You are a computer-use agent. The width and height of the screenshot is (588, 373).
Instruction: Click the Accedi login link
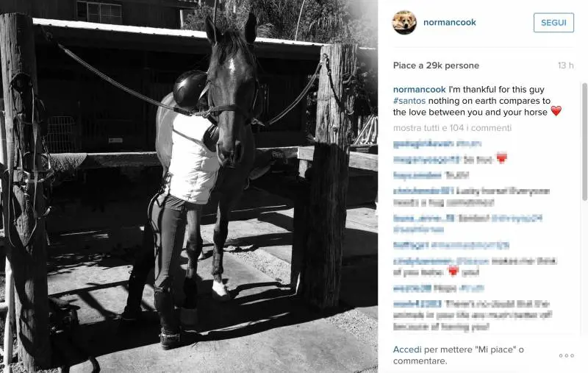[x=407, y=349]
